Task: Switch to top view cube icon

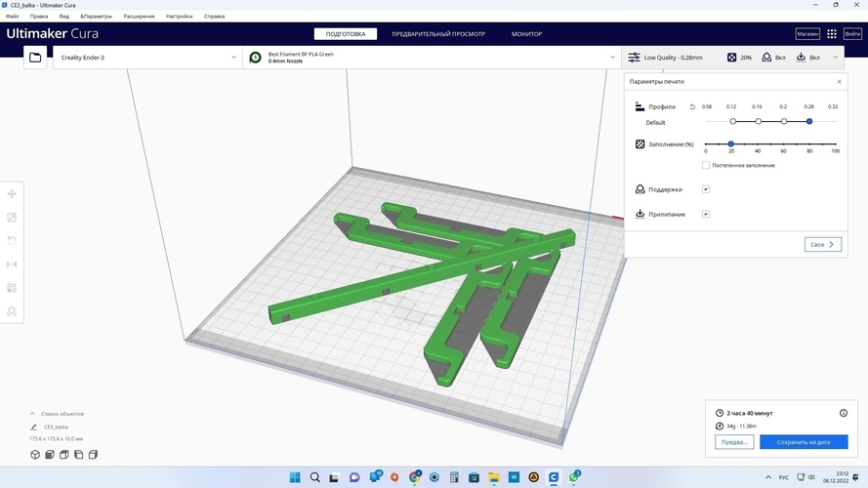Action: (x=64, y=454)
